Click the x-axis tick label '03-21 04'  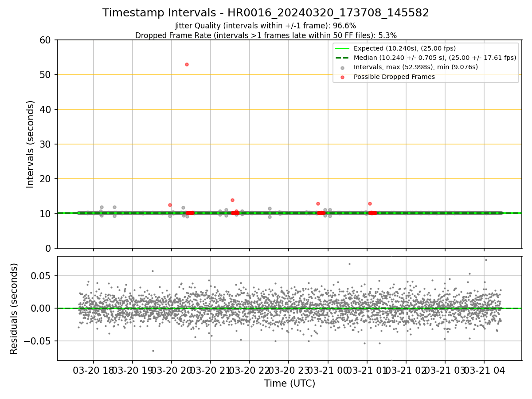tap(484, 370)
